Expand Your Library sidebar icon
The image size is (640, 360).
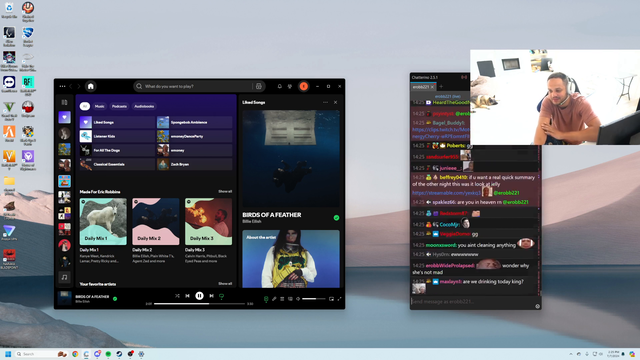(x=64, y=102)
